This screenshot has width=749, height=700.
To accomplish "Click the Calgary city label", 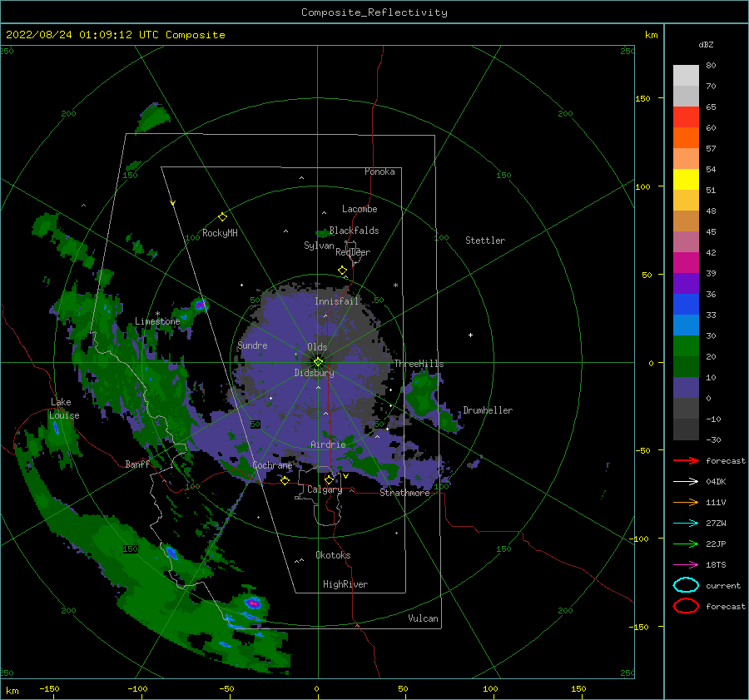I will click(325, 489).
